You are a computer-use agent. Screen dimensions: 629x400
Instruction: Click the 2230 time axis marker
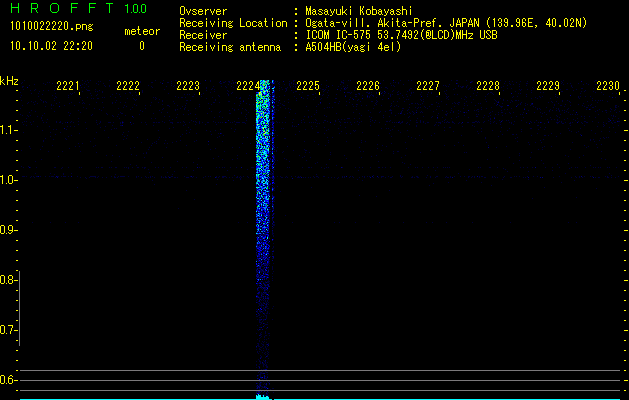pyautogui.click(x=608, y=86)
